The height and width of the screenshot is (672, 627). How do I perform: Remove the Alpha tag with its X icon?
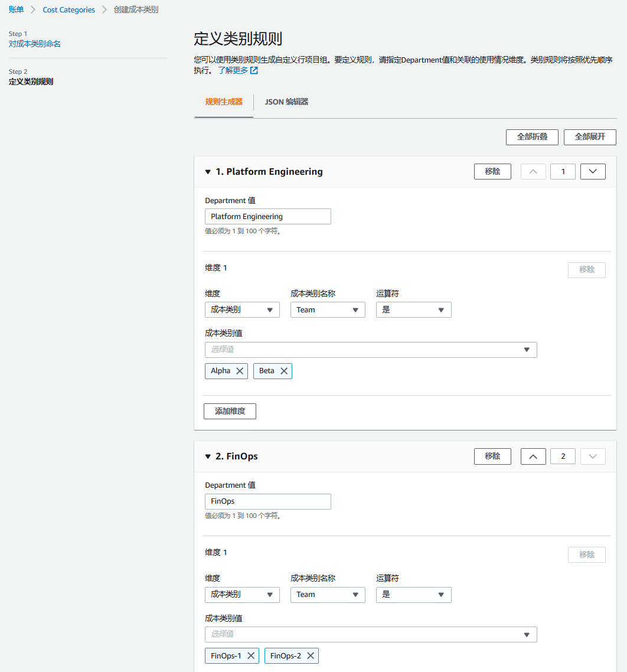[240, 371]
